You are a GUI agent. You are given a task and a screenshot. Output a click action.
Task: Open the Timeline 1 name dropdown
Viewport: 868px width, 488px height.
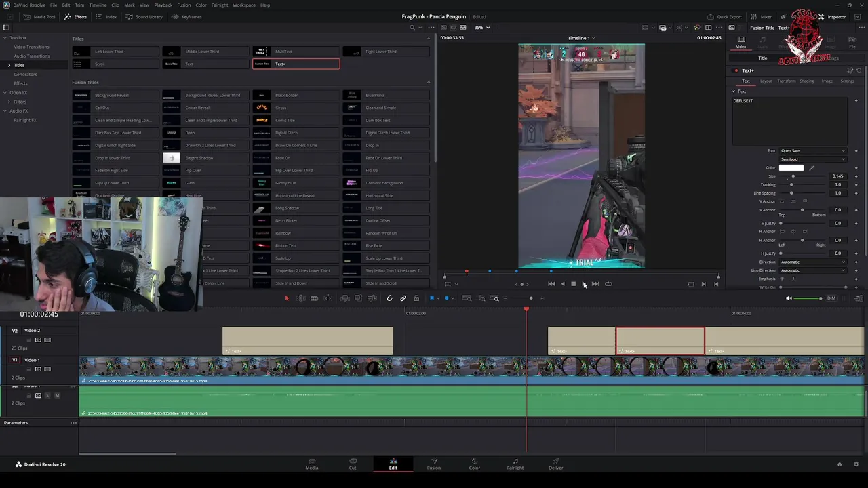581,38
